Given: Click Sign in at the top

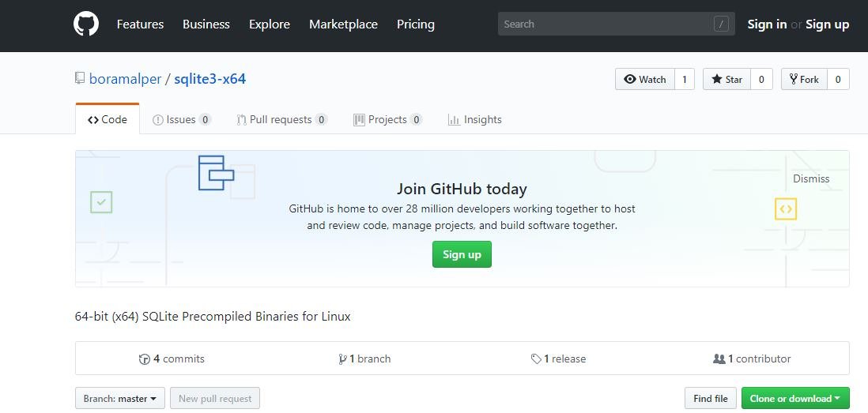Looking at the screenshot, I should [767, 24].
